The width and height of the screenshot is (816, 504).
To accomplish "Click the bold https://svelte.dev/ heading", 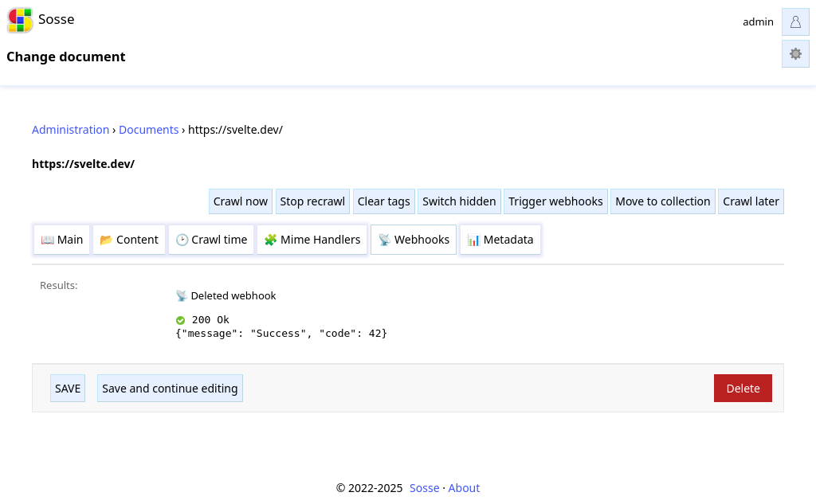I will (x=83, y=164).
